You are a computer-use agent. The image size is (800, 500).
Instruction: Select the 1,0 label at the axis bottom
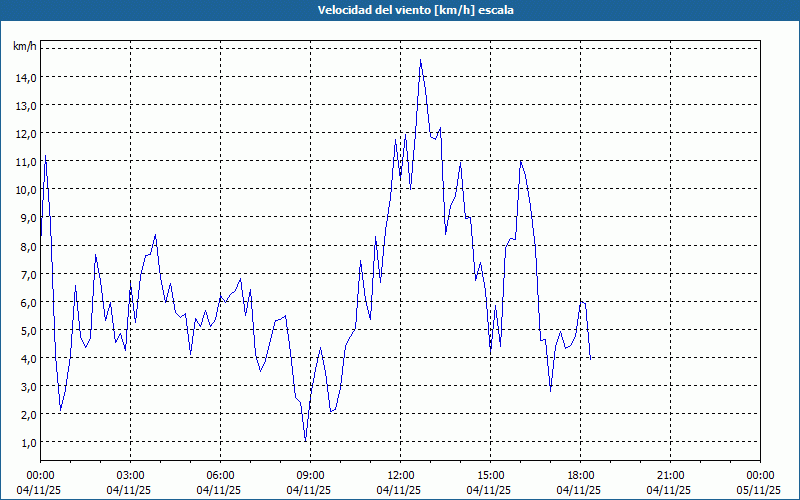coord(26,442)
